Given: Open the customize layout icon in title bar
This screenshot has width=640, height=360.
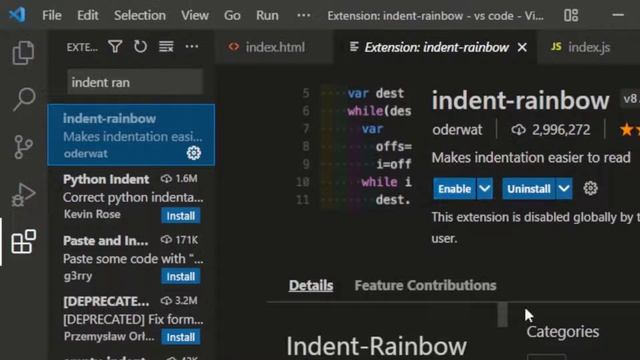Looking at the screenshot, I should (x=571, y=16).
